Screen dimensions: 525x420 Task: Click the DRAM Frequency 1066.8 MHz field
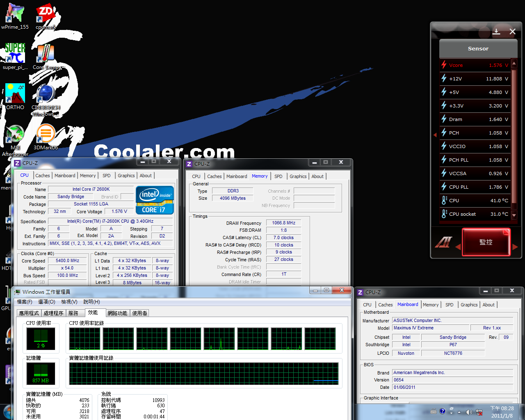(284, 223)
